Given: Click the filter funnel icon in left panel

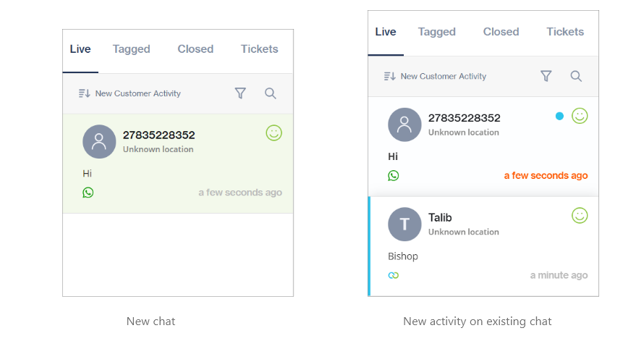Looking at the screenshot, I should tap(240, 93).
